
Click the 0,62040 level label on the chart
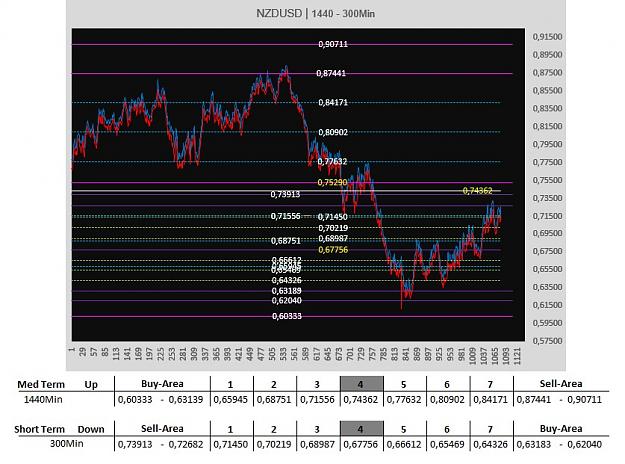click(x=287, y=300)
